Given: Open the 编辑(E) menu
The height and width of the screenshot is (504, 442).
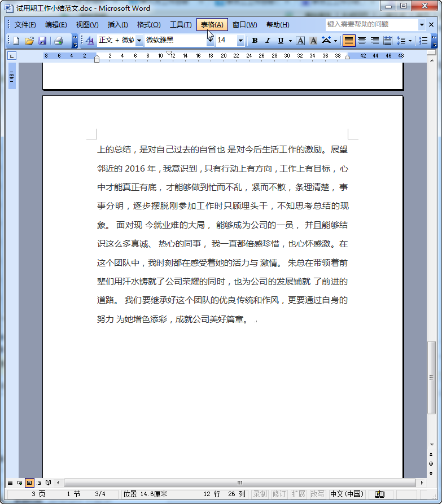Looking at the screenshot, I should 56,25.
